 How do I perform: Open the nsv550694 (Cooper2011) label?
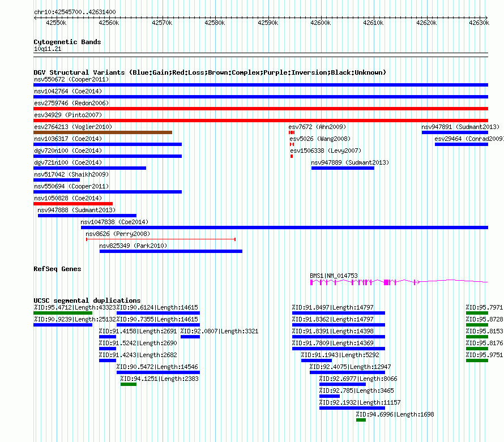(71, 186)
